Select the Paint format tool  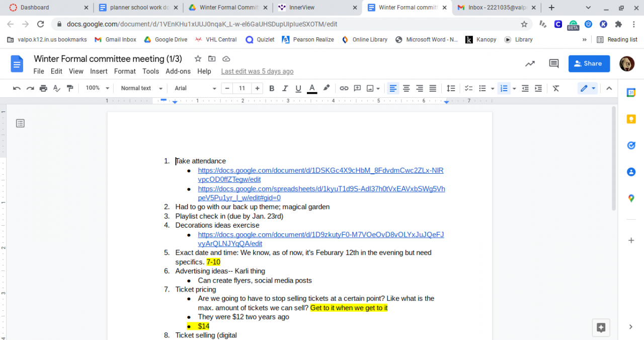click(x=70, y=88)
